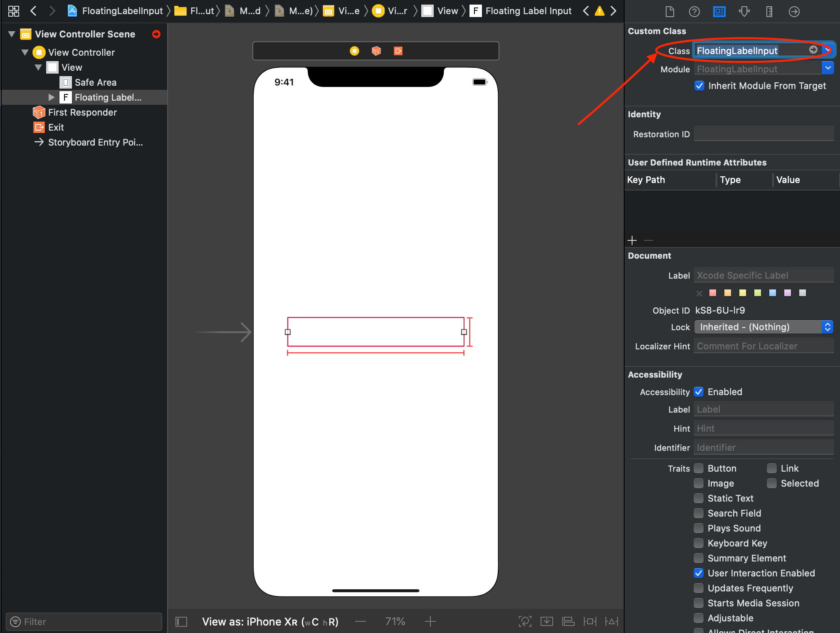Click inside the Restoration ID field

coord(763,134)
